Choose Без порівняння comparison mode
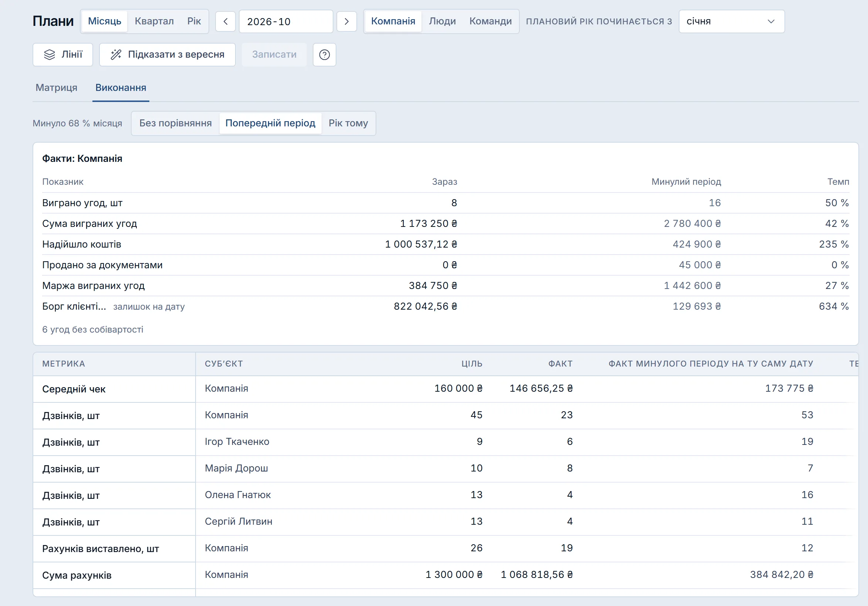This screenshot has width=868, height=606. tap(176, 123)
